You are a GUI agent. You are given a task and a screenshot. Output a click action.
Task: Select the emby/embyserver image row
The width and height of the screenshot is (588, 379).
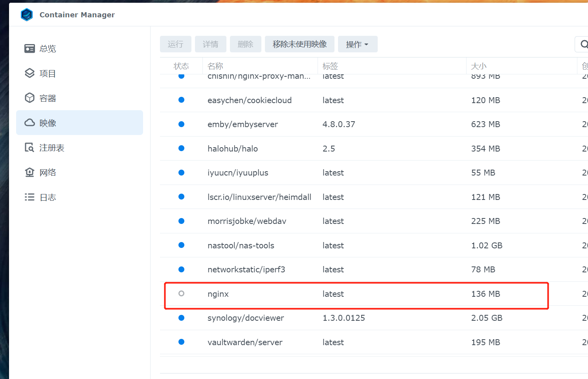tap(374, 124)
